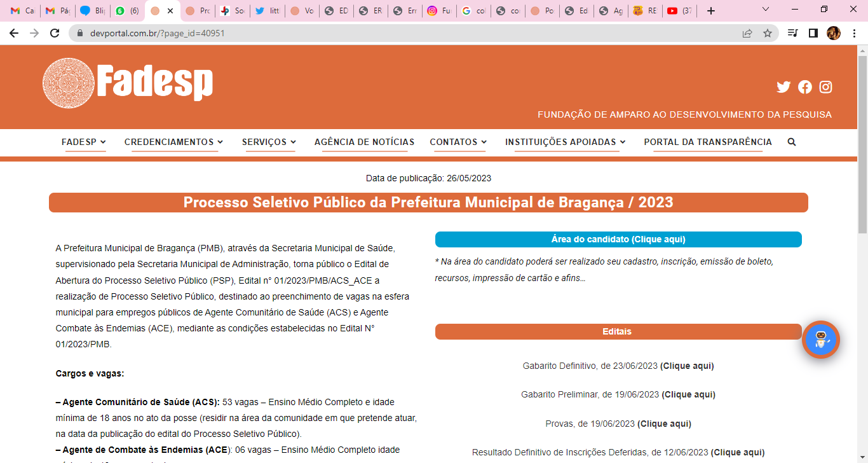Image resolution: width=868 pixels, height=463 pixels.
Task: Open Provas de 19/06/2023 link
Action: pyautogui.click(x=664, y=424)
